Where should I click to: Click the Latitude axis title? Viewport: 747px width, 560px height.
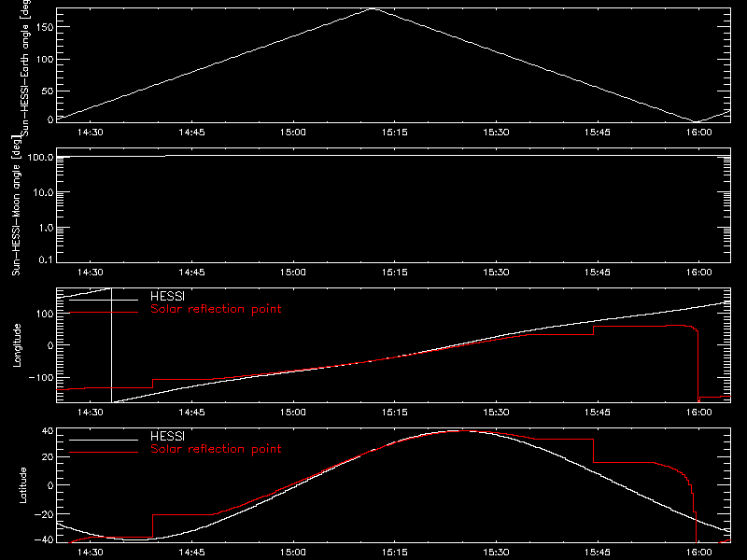[22, 485]
